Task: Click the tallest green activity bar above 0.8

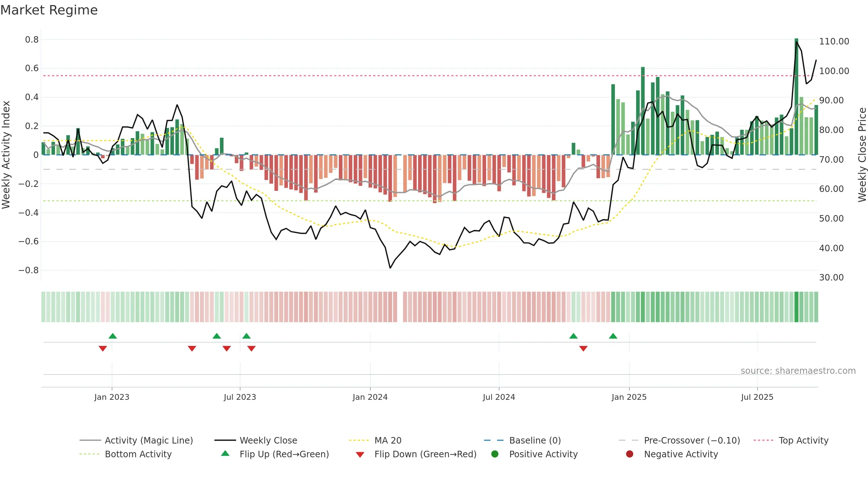Action: (x=796, y=97)
